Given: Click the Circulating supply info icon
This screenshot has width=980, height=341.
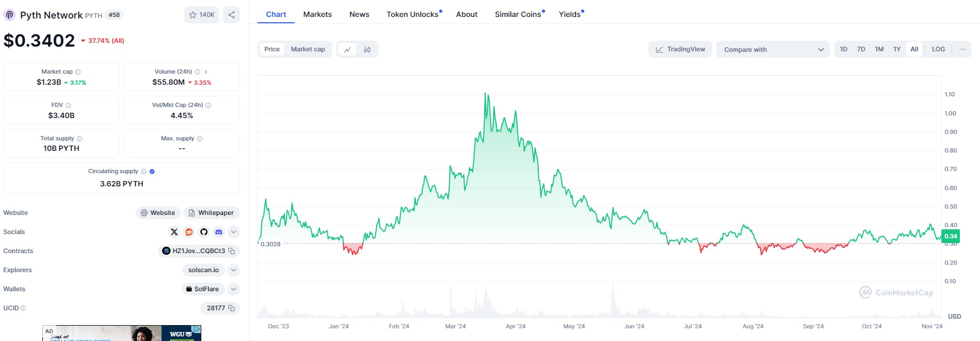Looking at the screenshot, I should [144, 172].
